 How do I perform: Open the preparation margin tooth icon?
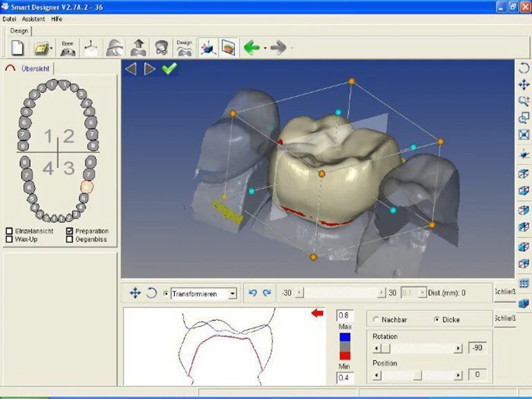point(115,48)
